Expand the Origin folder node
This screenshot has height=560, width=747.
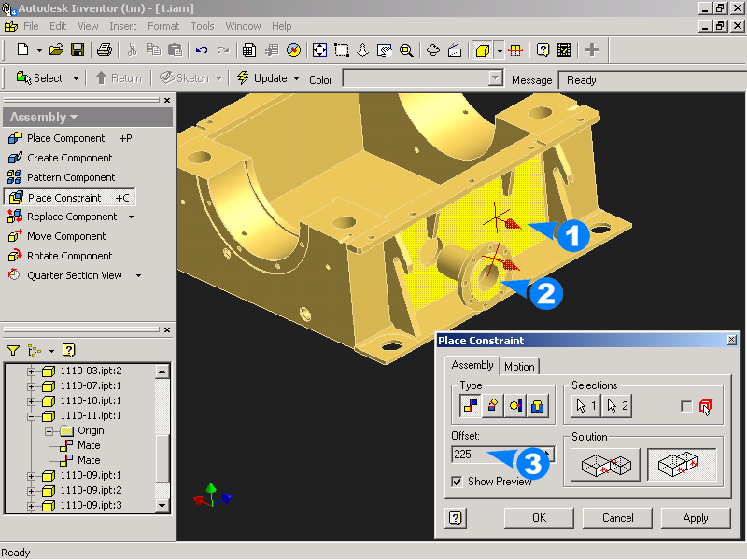(x=49, y=431)
